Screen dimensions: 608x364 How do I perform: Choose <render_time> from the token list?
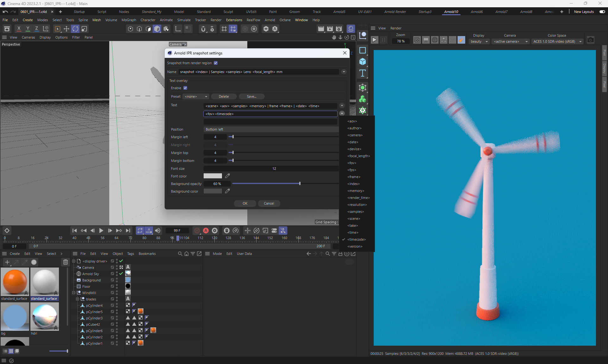point(358,198)
